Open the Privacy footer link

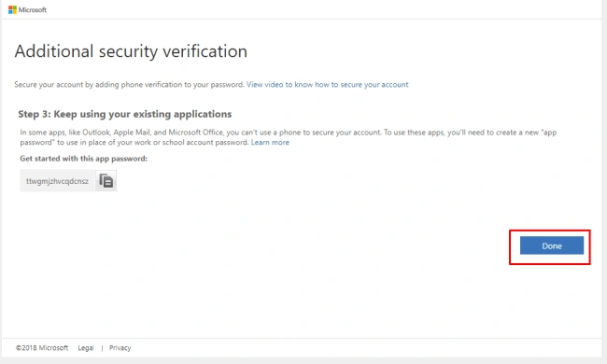tap(120, 348)
